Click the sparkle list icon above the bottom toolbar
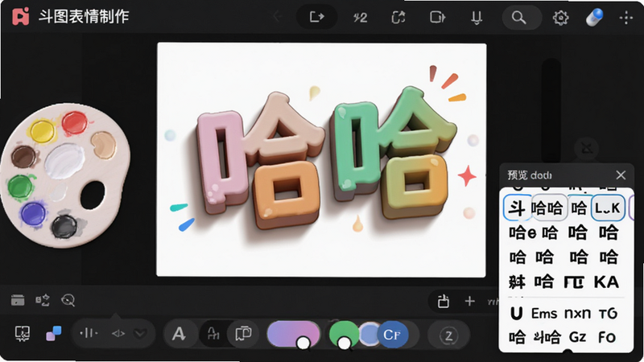 43,300
